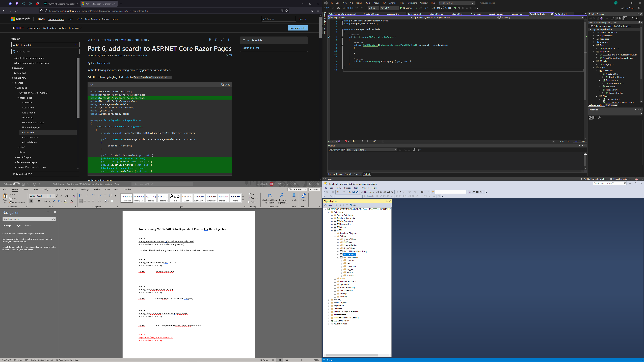Click the Filter by title input field
The width and height of the screenshot is (644, 362).
[45, 51]
